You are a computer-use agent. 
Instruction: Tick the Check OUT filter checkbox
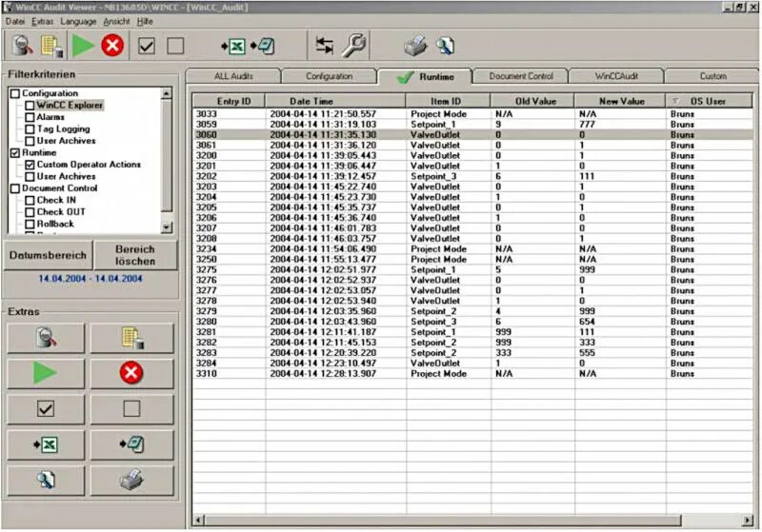tap(30, 212)
